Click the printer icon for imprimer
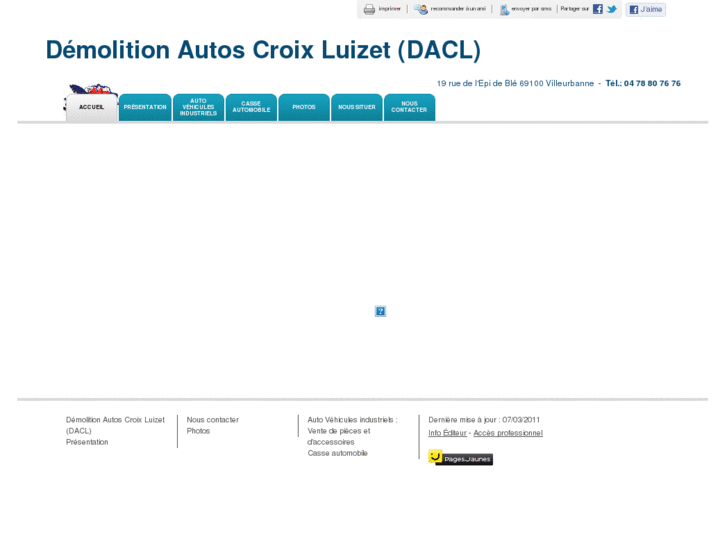727x545 pixels. (x=369, y=9)
